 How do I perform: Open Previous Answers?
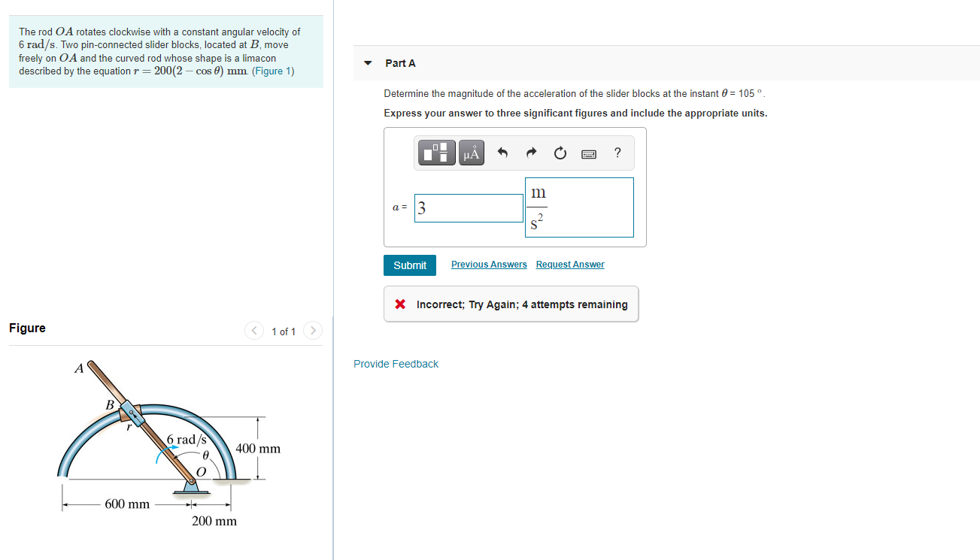(x=489, y=264)
